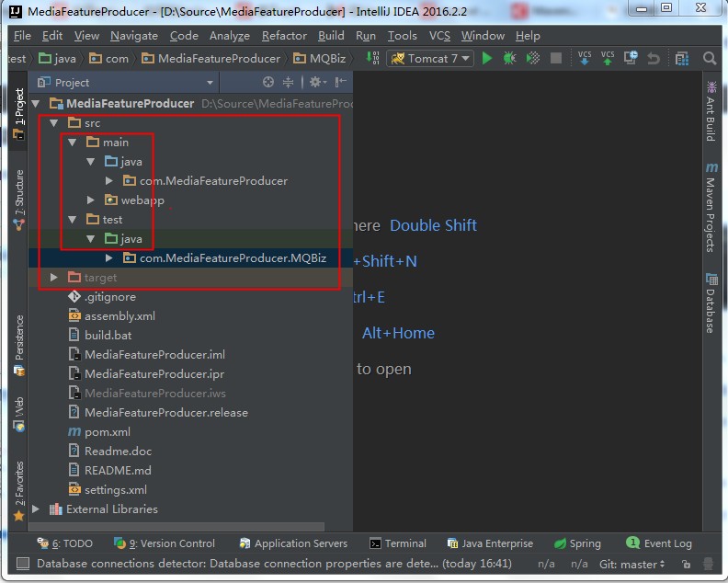Open the Web tool window
This screenshot has height=583, width=728.
tap(19, 415)
